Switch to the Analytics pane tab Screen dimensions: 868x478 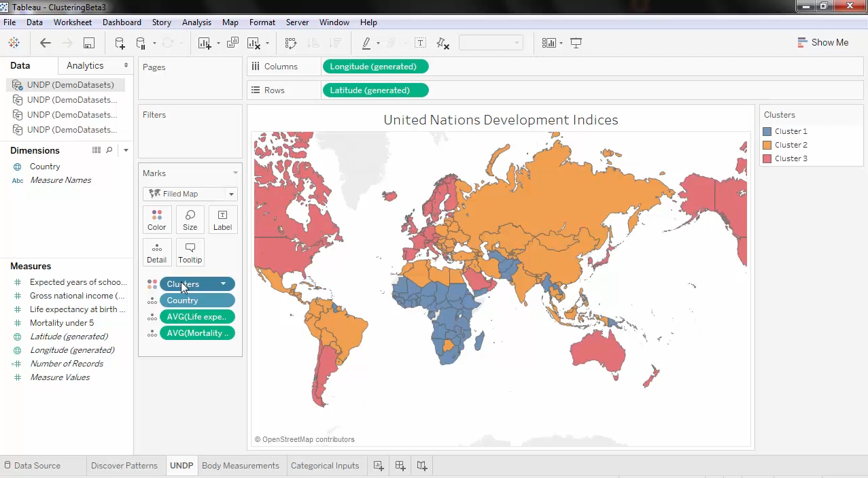(85, 66)
